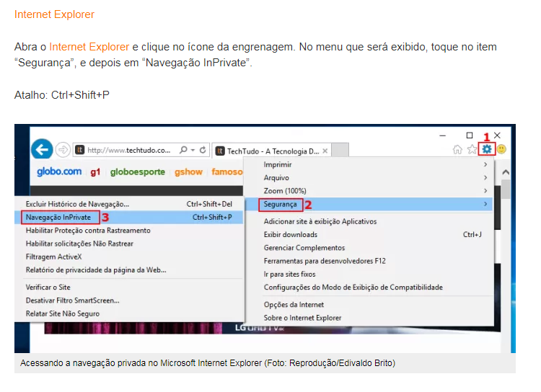
Task: Click the vertical scrollbar thumb
Action: [x=506, y=190]
